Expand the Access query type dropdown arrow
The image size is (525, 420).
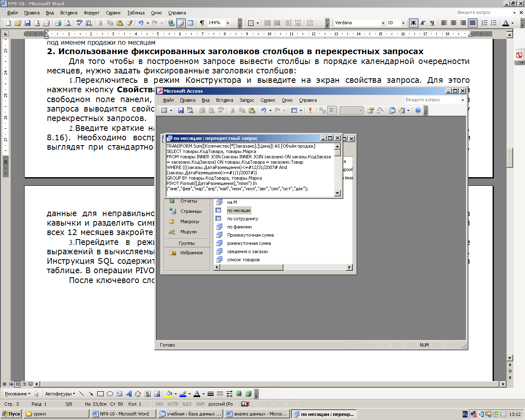tap(301, 110)
